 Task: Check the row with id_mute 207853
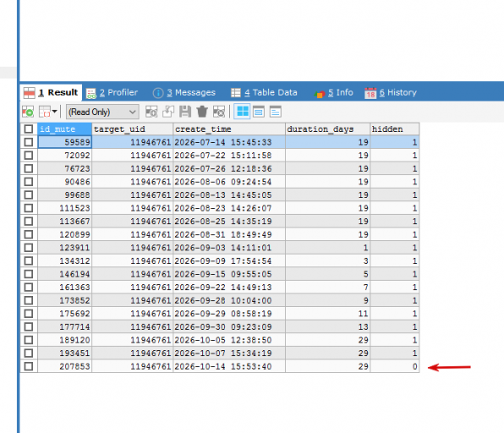click(x=29, y=366)
